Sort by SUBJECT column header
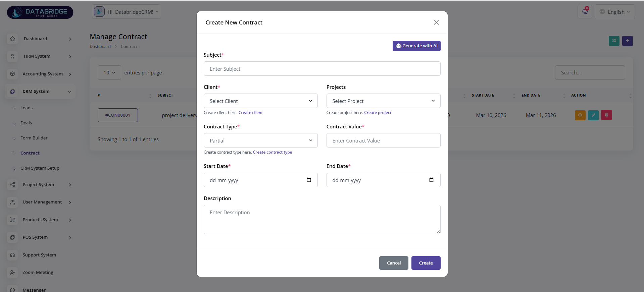This screenshot has height=292, width=644. (x=165, y=95)
